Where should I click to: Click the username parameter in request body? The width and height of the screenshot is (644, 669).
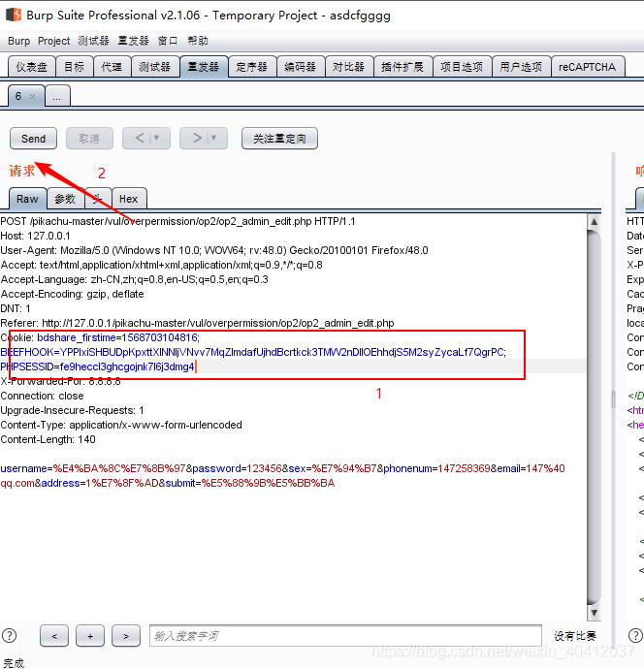coord(93,468)
